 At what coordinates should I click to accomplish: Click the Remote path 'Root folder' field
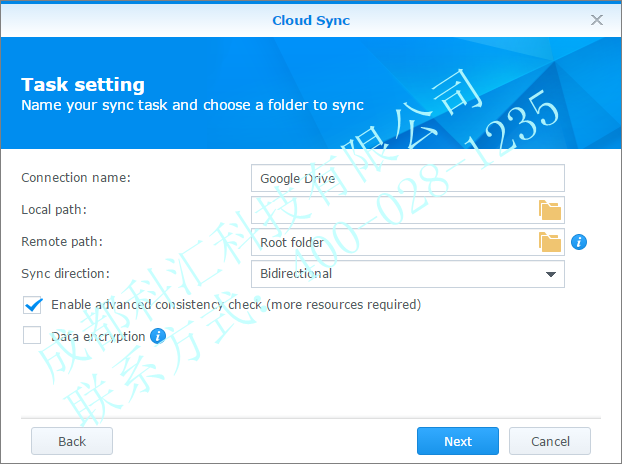pyautogui.click(x=390, y=242)
